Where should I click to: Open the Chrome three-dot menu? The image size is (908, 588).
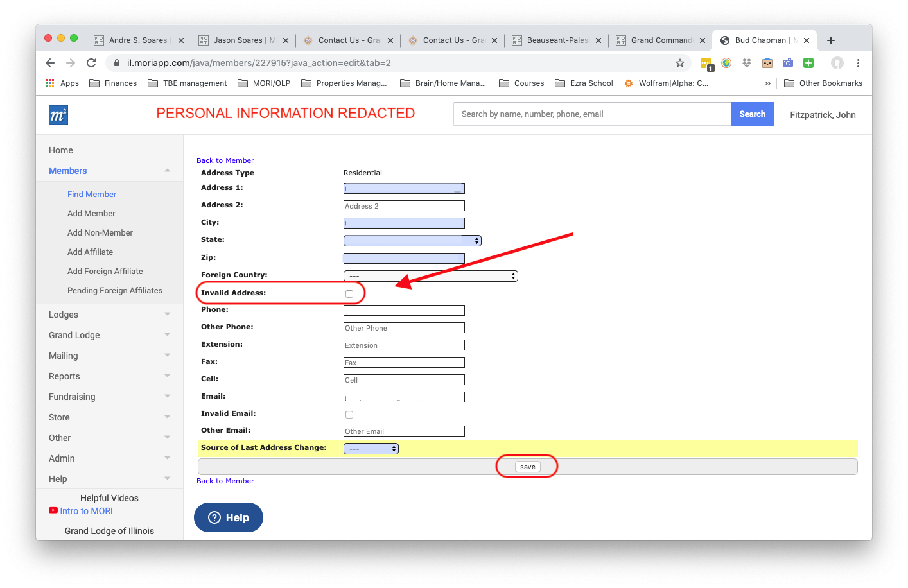tap(858, 63)
